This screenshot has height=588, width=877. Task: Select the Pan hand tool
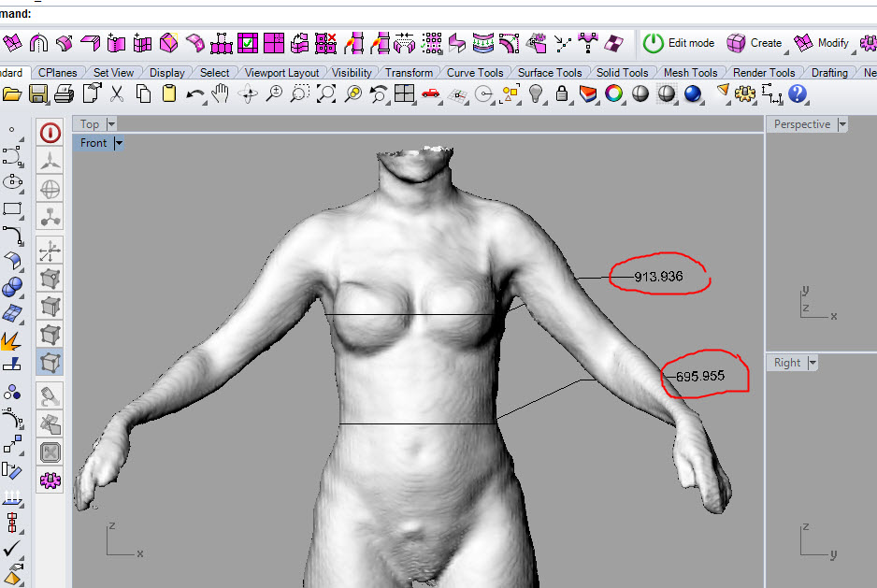point(222,93)
